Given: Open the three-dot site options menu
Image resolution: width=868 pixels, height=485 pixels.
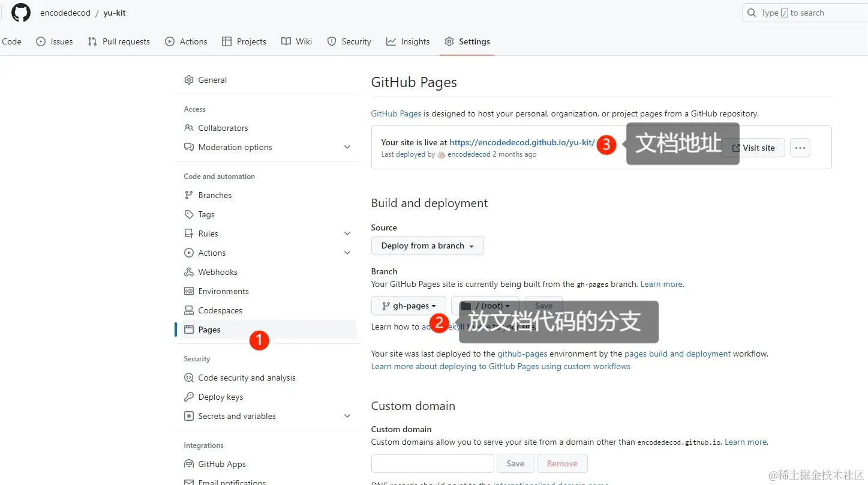Looking at the screenshot, I should coord(800,148).
